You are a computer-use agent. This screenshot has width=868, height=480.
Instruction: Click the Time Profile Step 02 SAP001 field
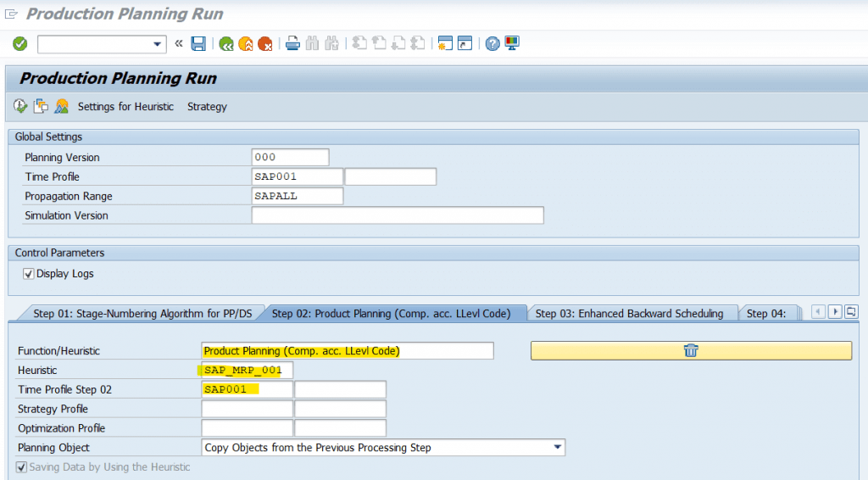247,390
